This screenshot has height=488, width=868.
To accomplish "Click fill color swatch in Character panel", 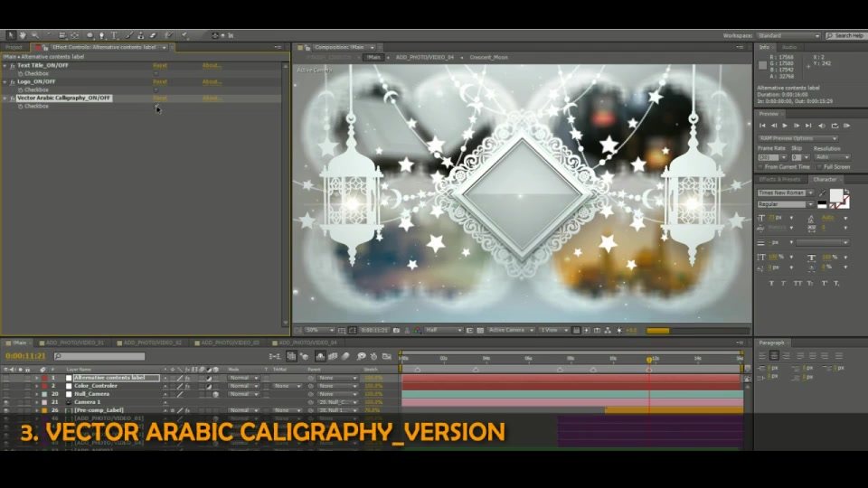I will [x=835, y=195].
